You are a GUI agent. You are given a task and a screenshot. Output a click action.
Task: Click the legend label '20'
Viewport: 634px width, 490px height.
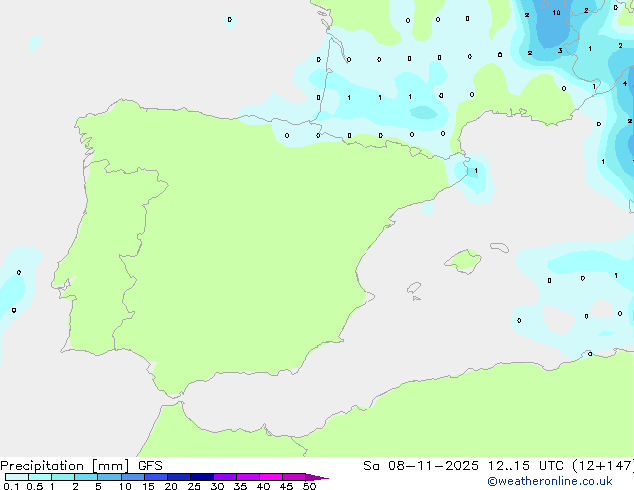[x=171, y=486]
